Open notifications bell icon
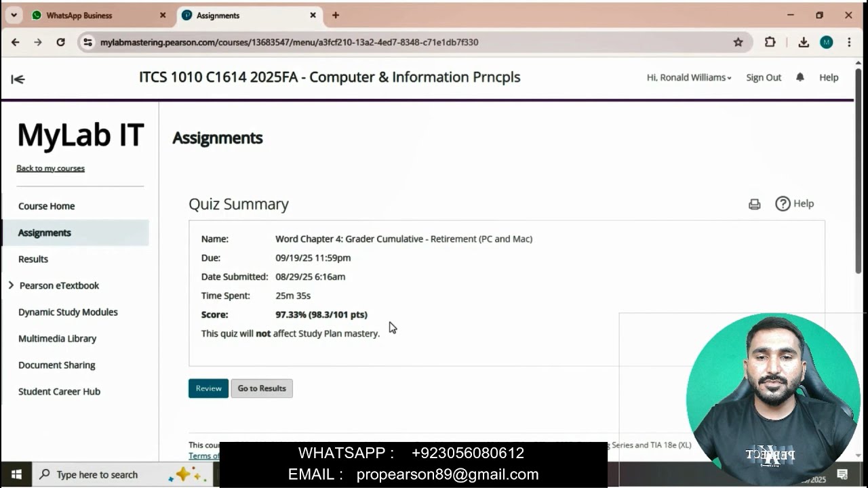The image size is (868, 488). click(x=800, y=77)
